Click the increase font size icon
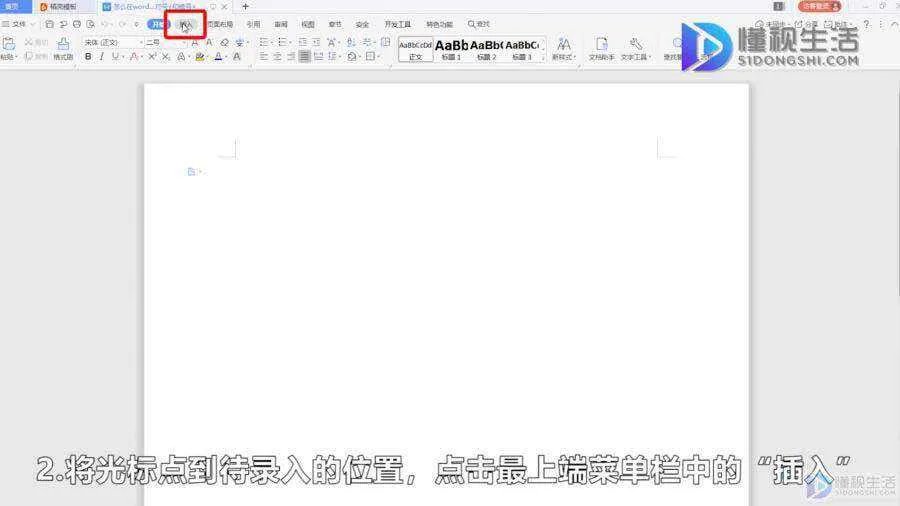 tap(195, 42)
